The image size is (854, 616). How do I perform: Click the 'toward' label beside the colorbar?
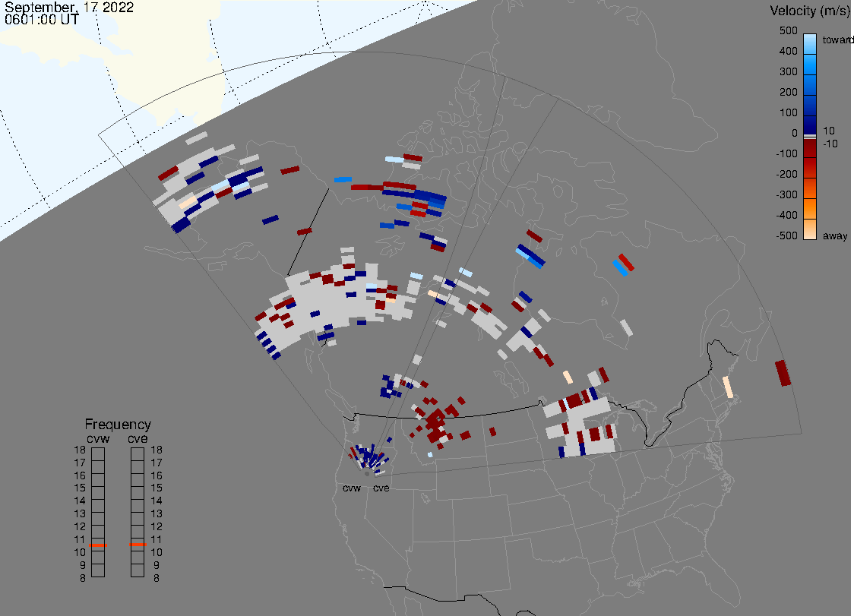(x=837, y=39)
